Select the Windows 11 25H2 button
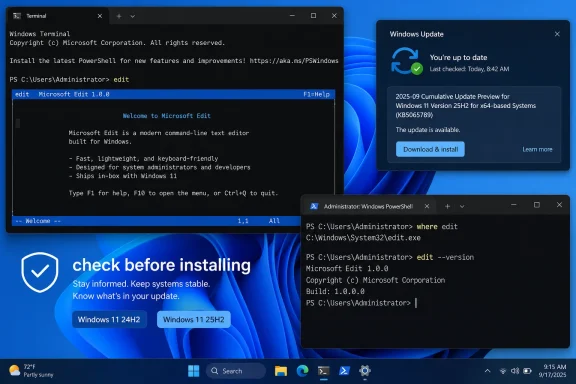576x384 pixels. (x=194, y=319)
